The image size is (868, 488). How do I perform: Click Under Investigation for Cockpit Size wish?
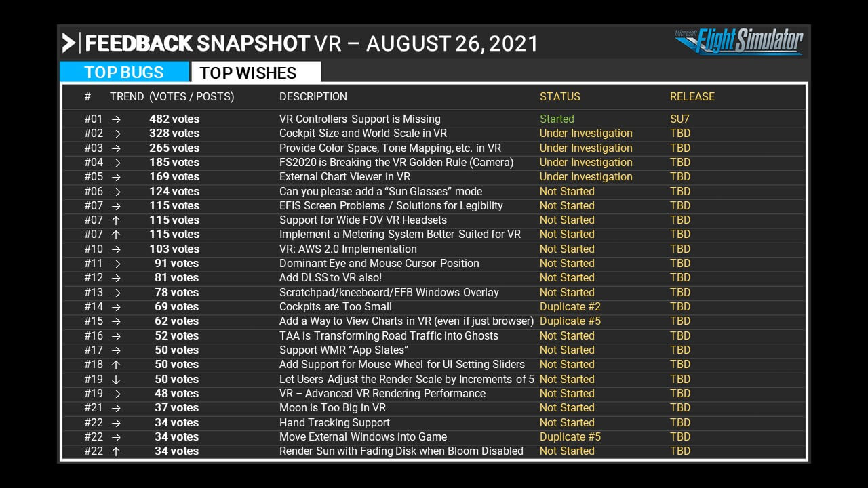(x=585, y=133)
